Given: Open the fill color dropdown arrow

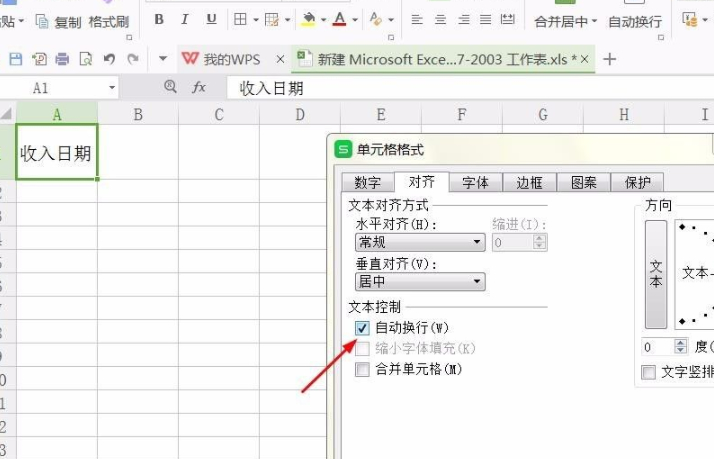Looking at the screenshot, I should tap(323, 20).
